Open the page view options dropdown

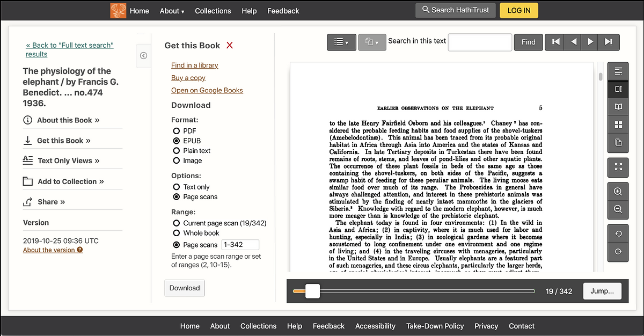click(x=341, y=42)
